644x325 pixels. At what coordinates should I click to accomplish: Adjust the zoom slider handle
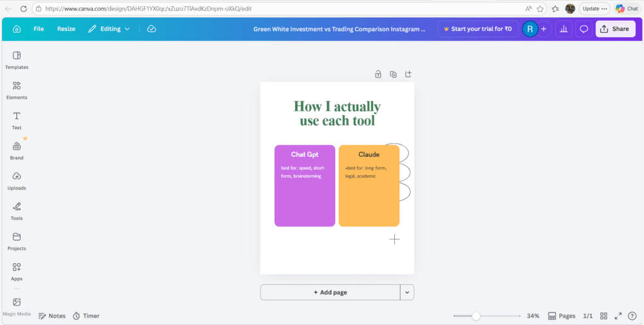pos(475,316)
